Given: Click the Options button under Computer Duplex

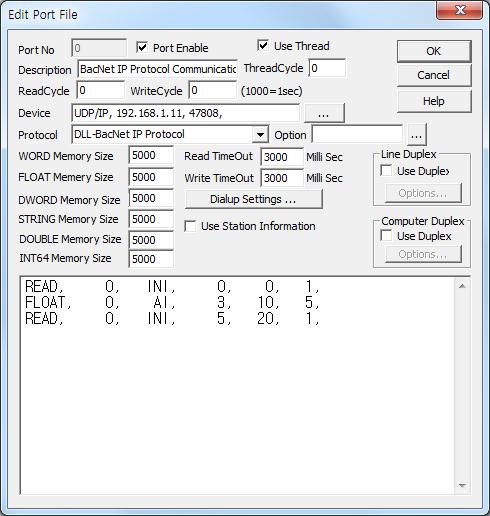Looking at the screenshot, I should coord(423,254).
